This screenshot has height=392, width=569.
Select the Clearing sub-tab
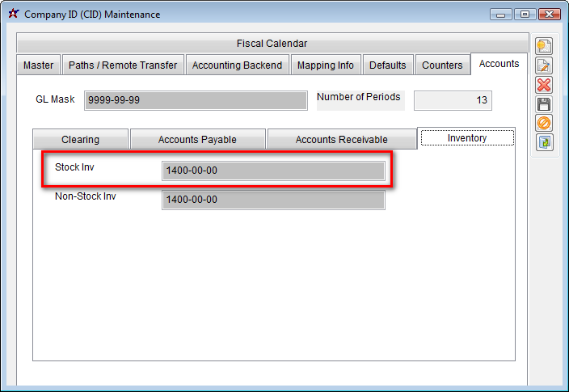pyautogui.click(x=80, y=140)
